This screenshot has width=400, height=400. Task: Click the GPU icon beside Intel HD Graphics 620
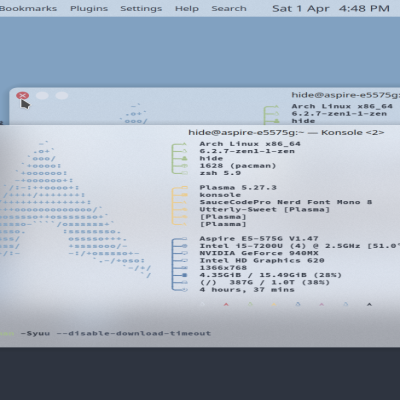click(x=184, y=261)
